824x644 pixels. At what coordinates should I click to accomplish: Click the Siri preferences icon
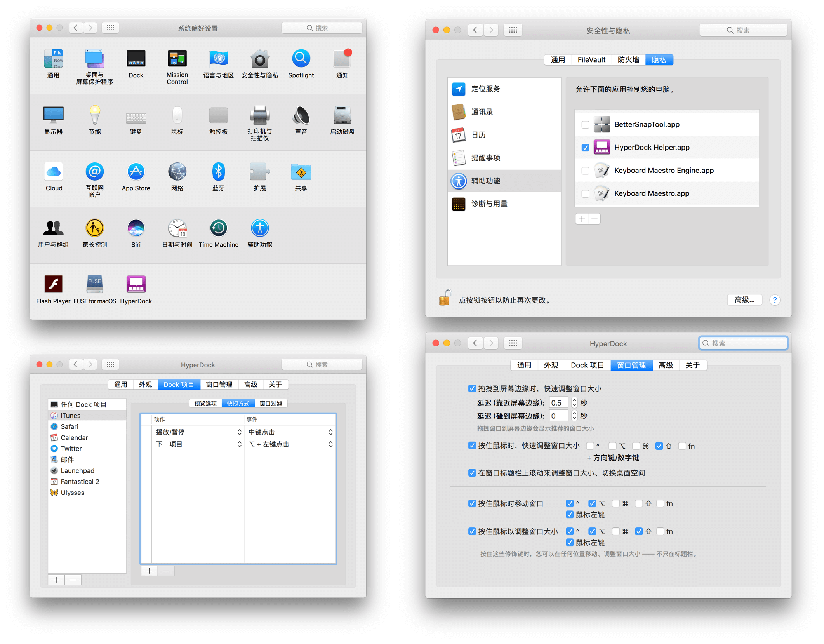136,228
